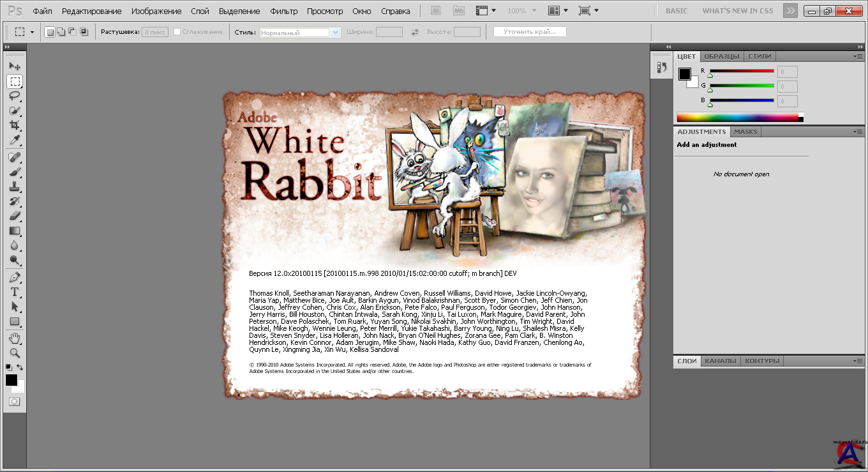The image size is (868, 472).
Task: Choose the Eyedropper tool
Action: pyautogui.click(x=15, y=140)
